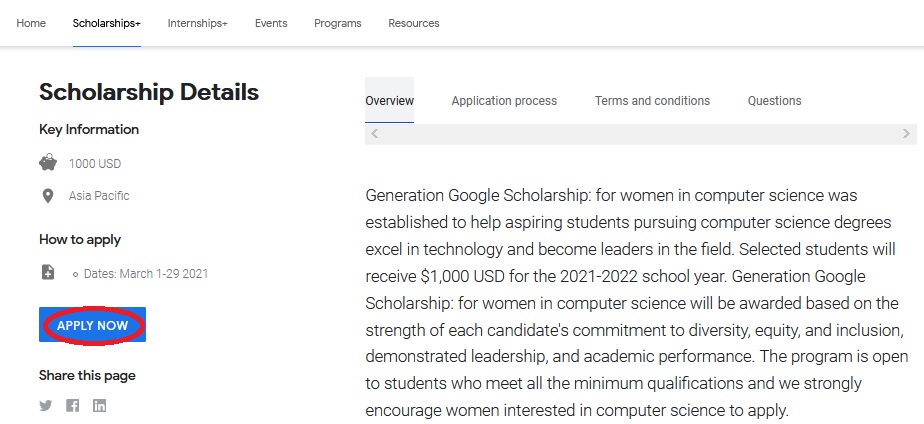924x424 pixels.
Task: Open the Programs page
Action: (338, 23)
